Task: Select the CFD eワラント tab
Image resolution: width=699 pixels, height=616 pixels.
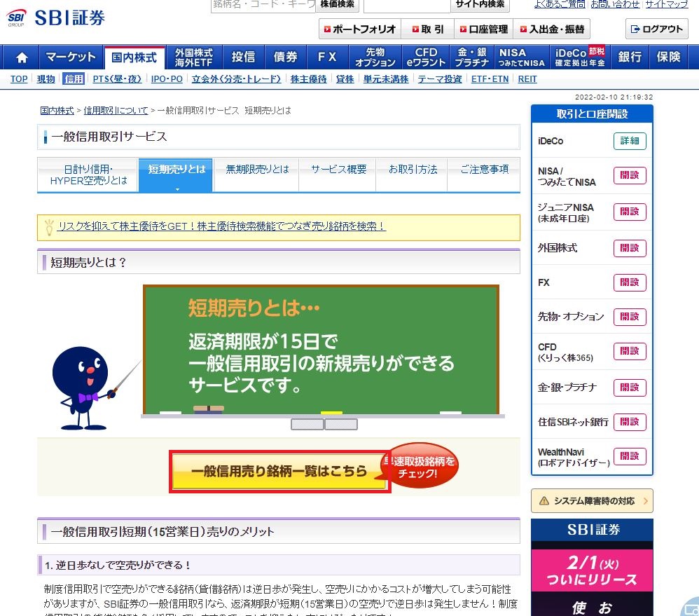Action: click(x=426, y=57)
